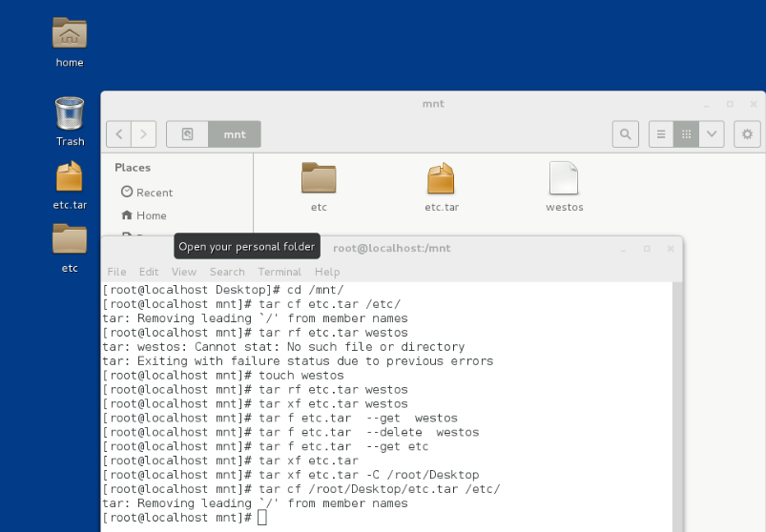Screen dimensions: 766x532
Task: Open the terminal Help menu
Action: 327,272
